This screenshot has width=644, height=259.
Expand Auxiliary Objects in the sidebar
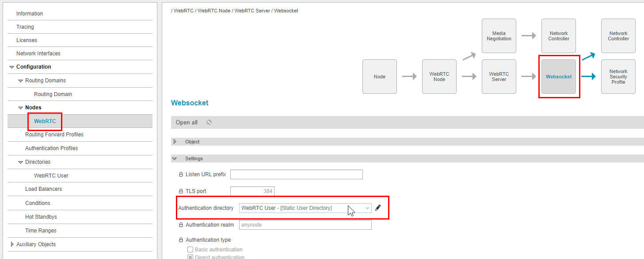[12, 244]
